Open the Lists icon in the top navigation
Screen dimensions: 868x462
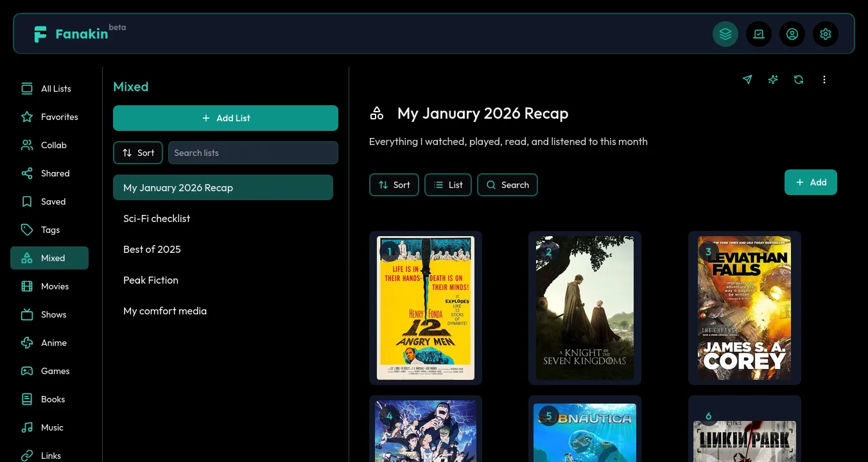tap(725, 34)
